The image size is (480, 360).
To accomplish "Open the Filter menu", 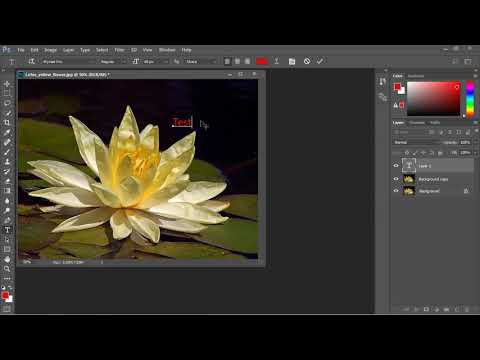I will pyautogui.click(x=119, y=50).
